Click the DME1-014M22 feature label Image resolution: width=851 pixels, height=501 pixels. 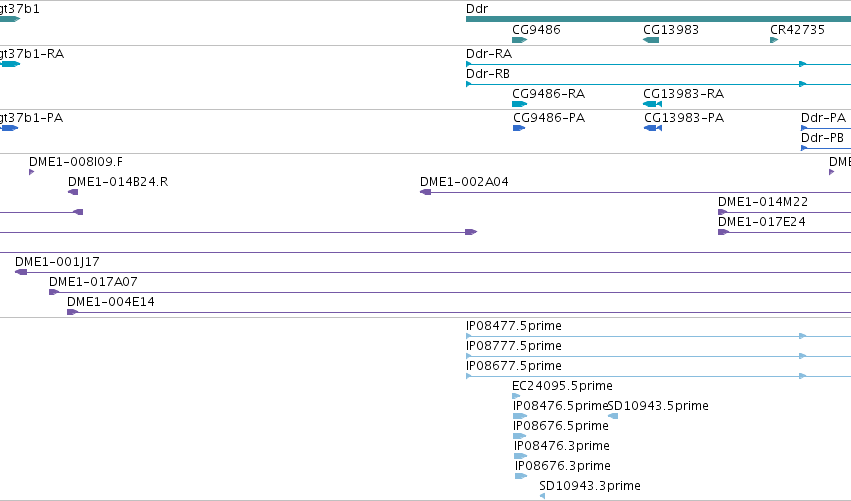pyautogui.click(x=763, y=202)
